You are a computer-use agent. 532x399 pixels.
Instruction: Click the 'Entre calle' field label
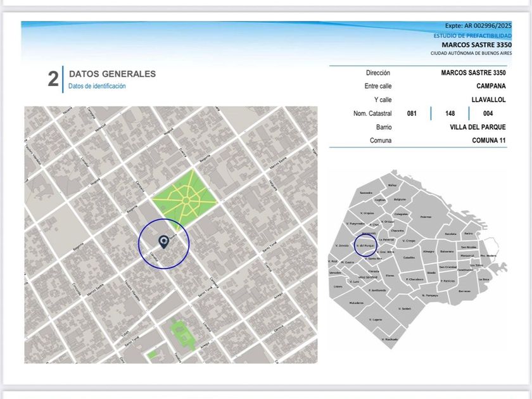378,86
